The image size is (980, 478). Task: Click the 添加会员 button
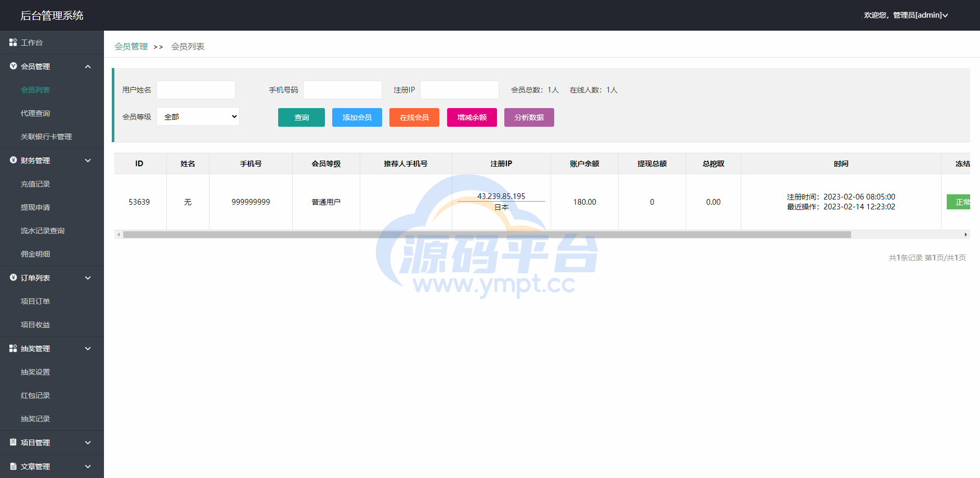tap(357, 117)
